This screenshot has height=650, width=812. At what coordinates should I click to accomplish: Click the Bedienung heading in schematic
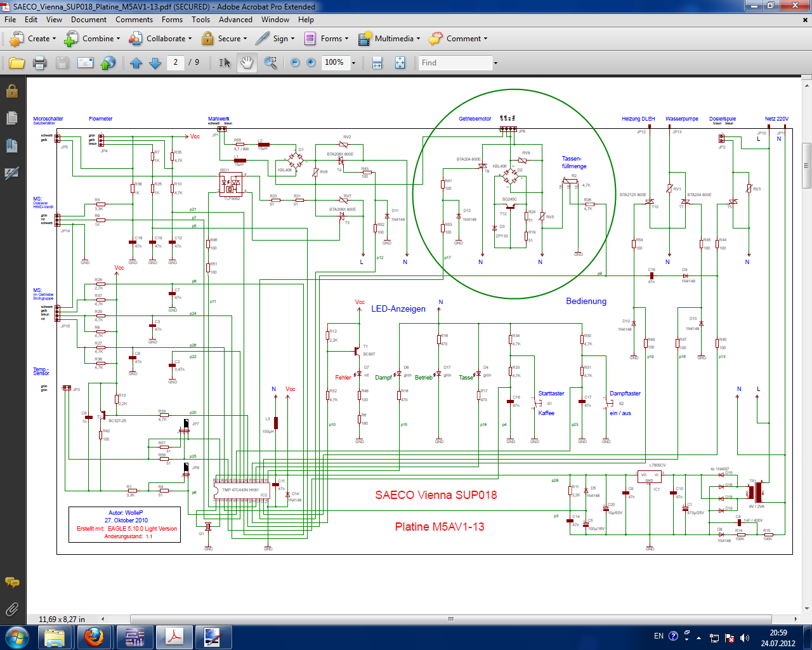click(x=586, y=301)
